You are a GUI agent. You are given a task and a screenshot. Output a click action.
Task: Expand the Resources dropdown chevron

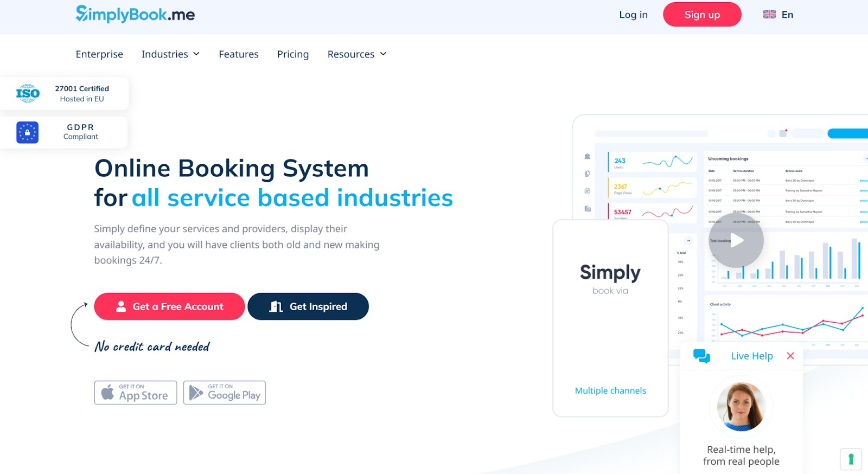(x=383, y=54)
